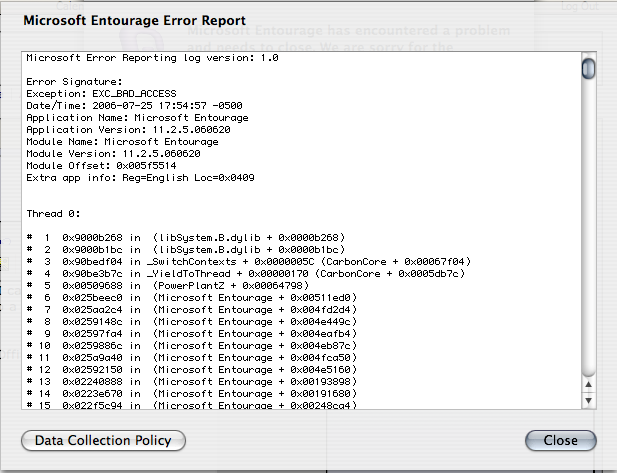This screenshot has height=473, width=617.
Task: Click stack frame 11 with 0x025a9a40
Action: click(x=192, y=358)
